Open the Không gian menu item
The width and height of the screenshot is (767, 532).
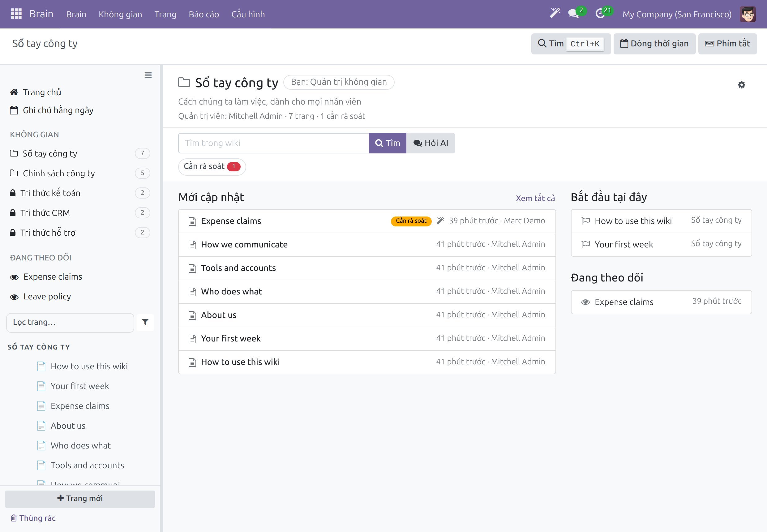pyautogui.click(x=120, y=14)
